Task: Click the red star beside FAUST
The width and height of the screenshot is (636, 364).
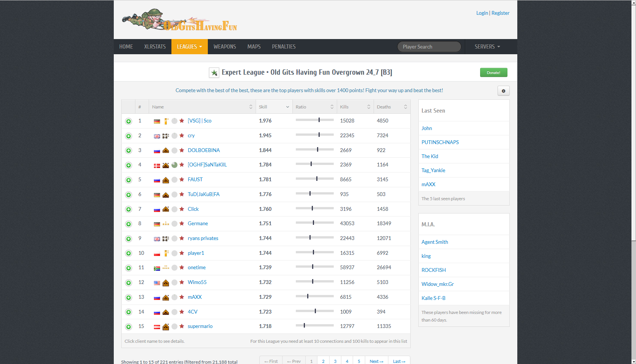Action: pos(182,179)
